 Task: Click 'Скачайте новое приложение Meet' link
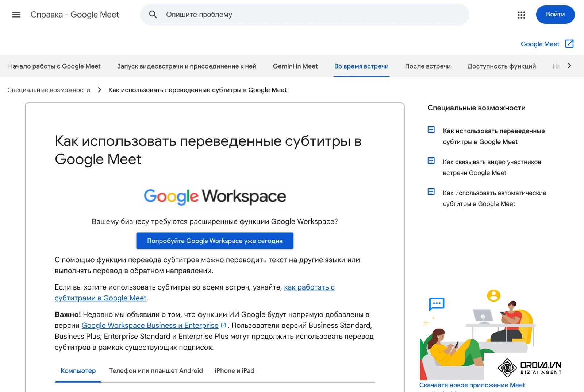[472, 385]
